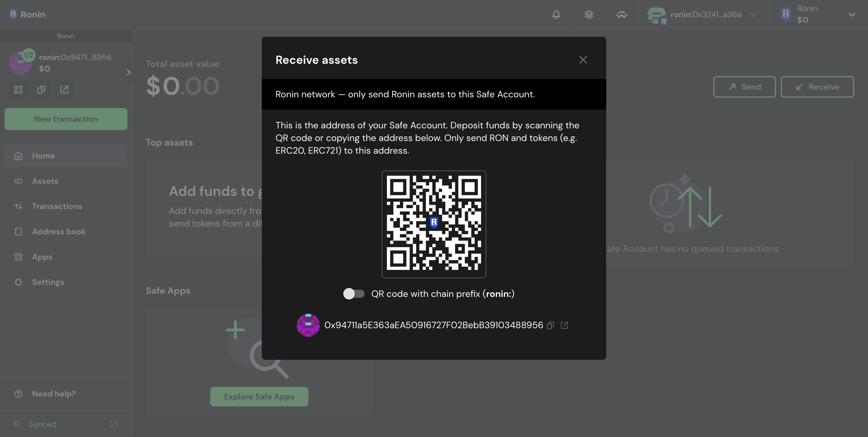Open Assets in sidebar
The width and height of the screenshot is (868, 437).
[66, 181]
